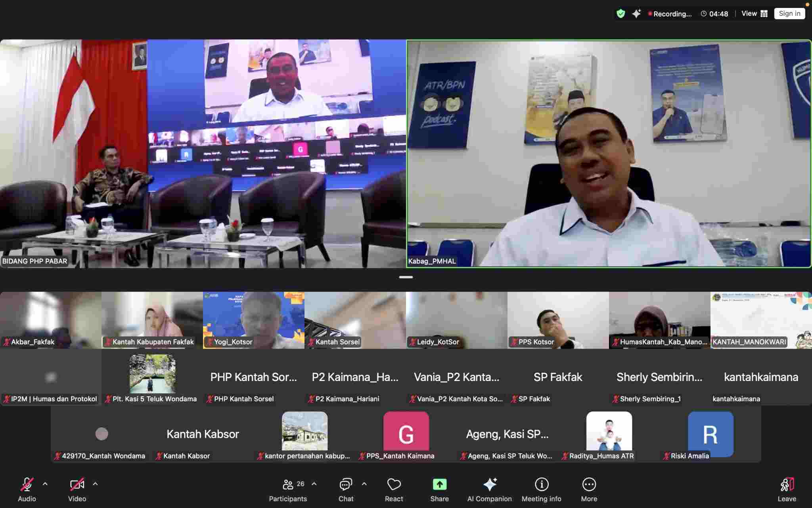Expand the audio settings arrow
This screenshot has width=812, height=508.
click(45, 484)
